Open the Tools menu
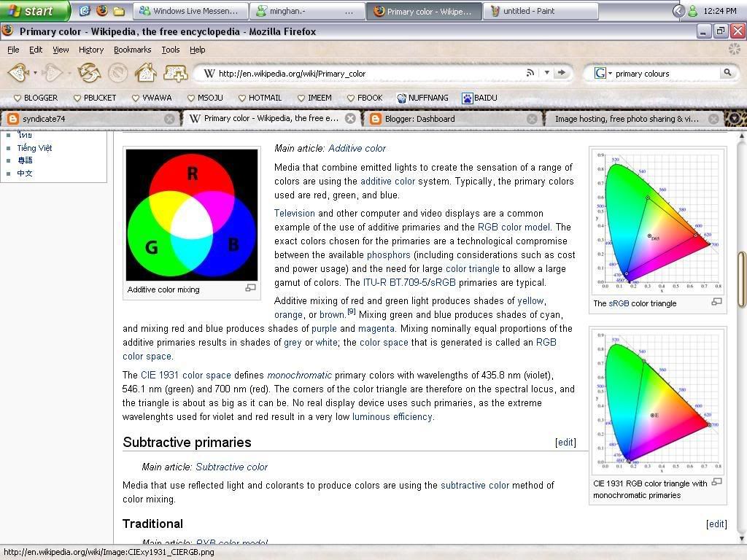 click(171, 50)
